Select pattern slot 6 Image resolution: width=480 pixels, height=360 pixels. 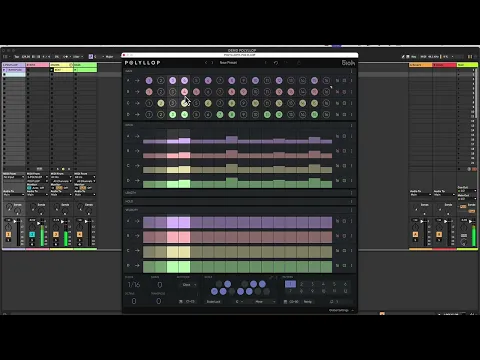345,284
